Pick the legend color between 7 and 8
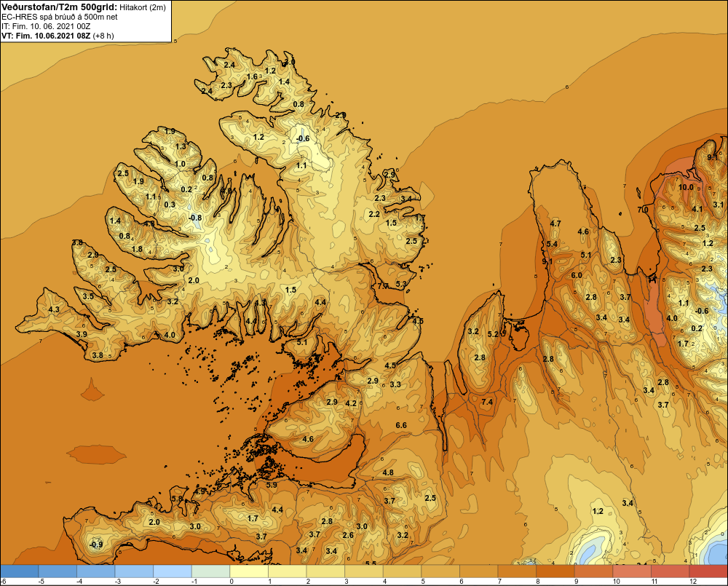Image resolution: width=728 pixels, height=586 pixels. 517,571
